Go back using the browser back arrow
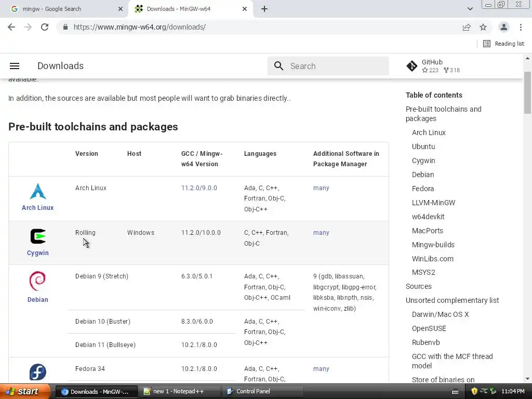The width and height of the screenshot is (532, 399). pyautogui.click(x=11, y=27)
